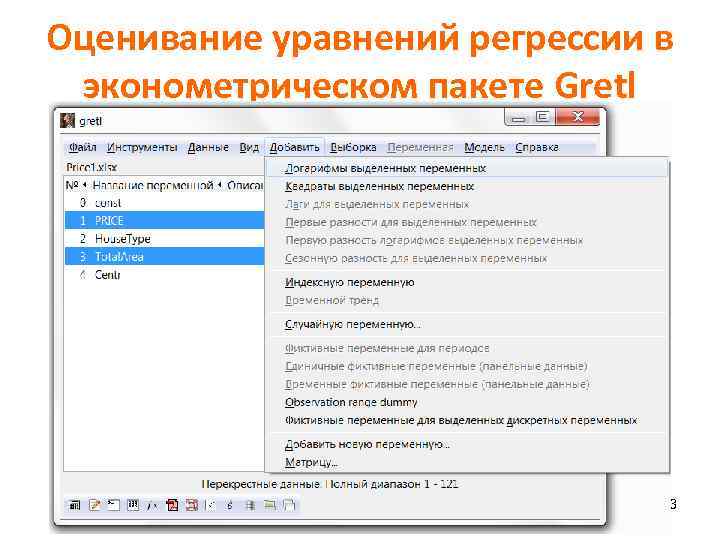
Task: Open function packages (fx) icon
Action: [152, 505]
